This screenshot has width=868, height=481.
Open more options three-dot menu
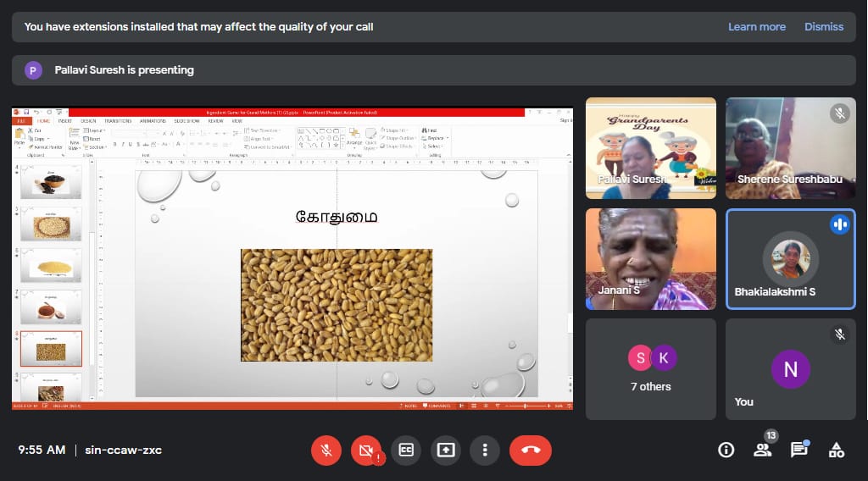pos(485,450)
